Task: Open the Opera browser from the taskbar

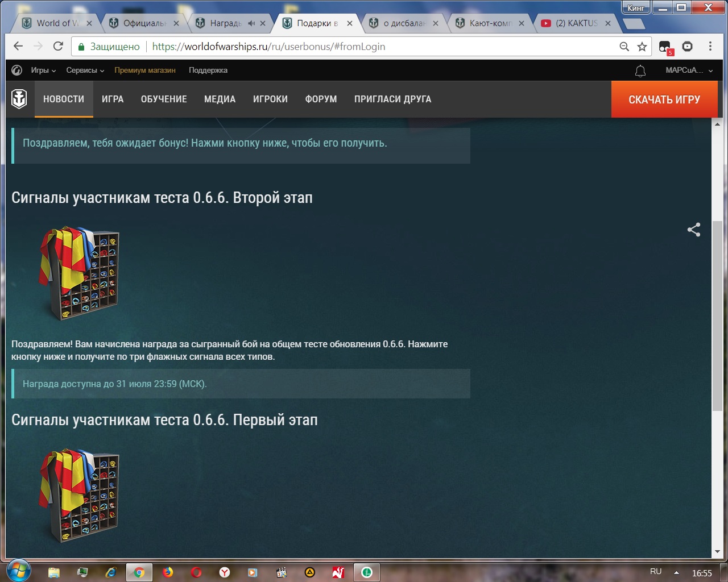Action: (196, 572)
